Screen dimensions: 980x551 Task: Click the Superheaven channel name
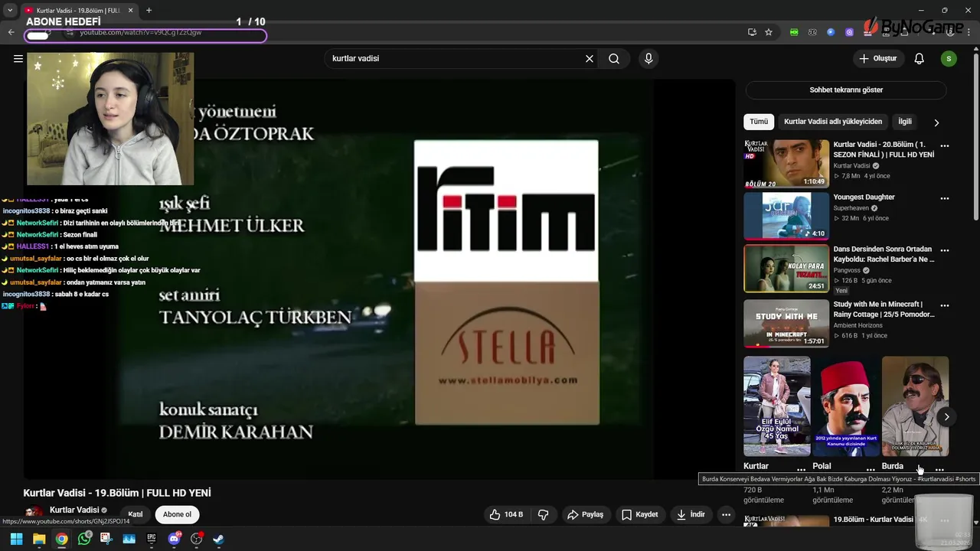tap(851, 208)
